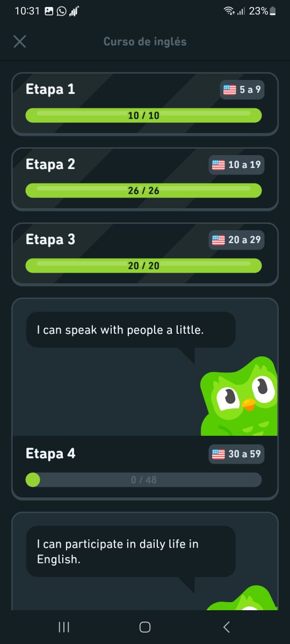Open the Etapa 4 heading
Screen dimensions: 290x644
pos(50,453)
